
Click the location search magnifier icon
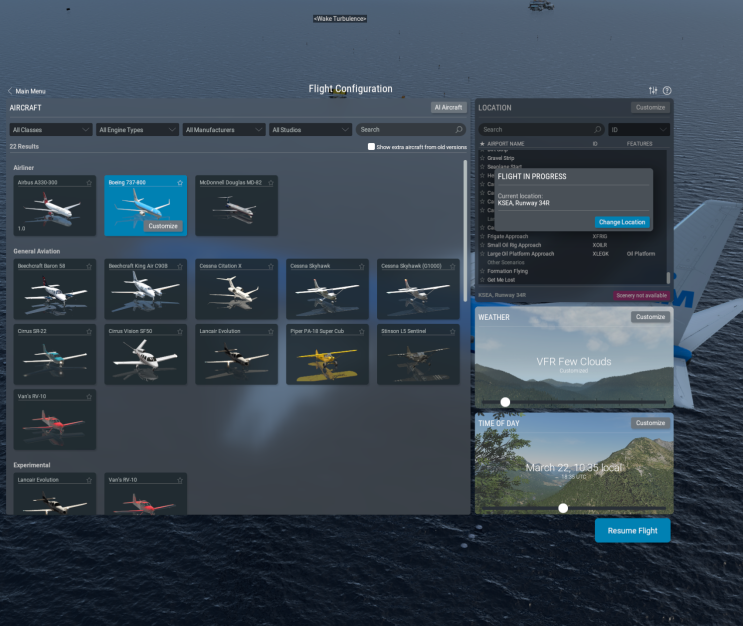tap(598, 129)
